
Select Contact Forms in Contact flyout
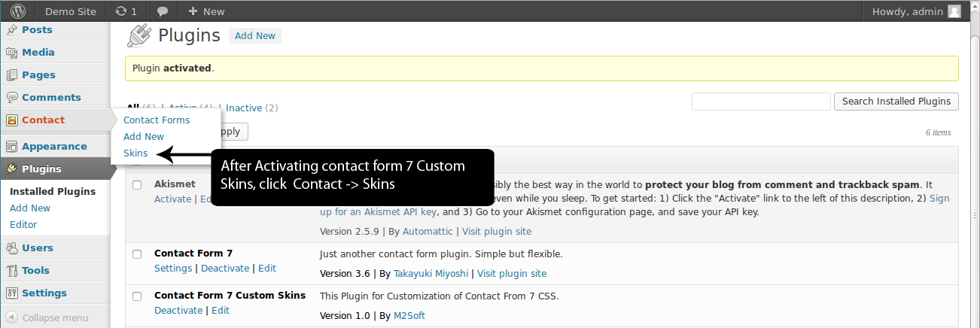[157, 120]
